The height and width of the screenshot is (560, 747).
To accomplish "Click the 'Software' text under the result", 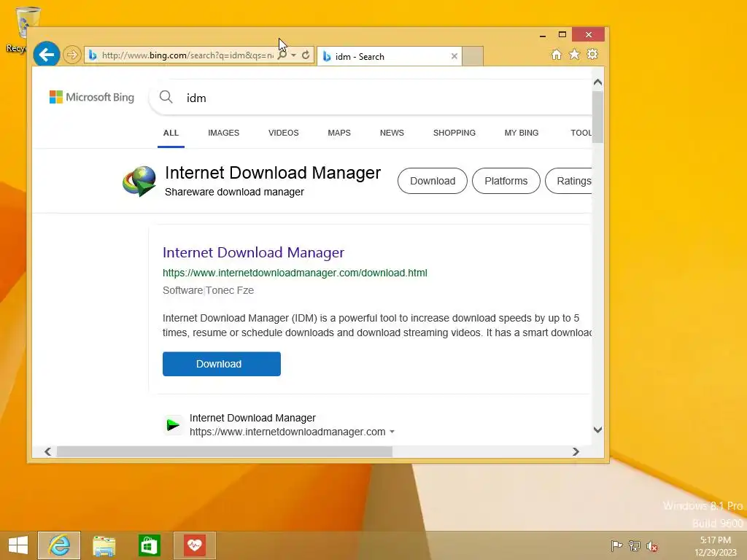I will [x=182, y=290].
